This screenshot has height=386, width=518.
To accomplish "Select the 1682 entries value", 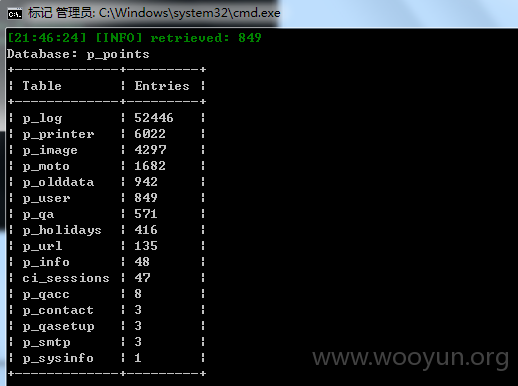I will (150, 166).
